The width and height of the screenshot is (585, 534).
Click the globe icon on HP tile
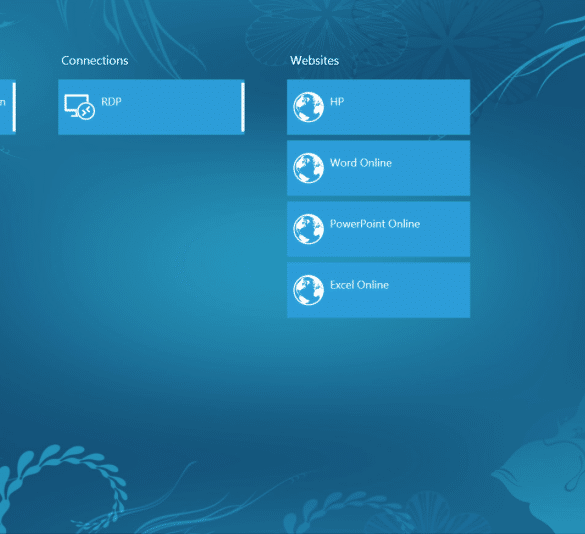pyautogui.click(x=308, y=107)
